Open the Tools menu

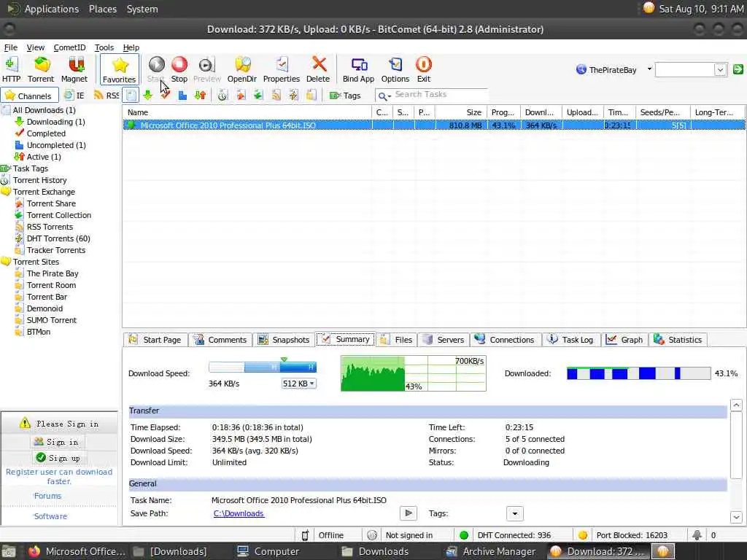pos(104,47)
